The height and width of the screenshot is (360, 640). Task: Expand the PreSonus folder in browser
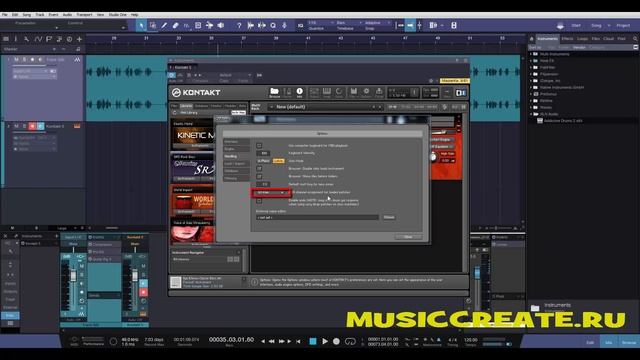point(531,94)
